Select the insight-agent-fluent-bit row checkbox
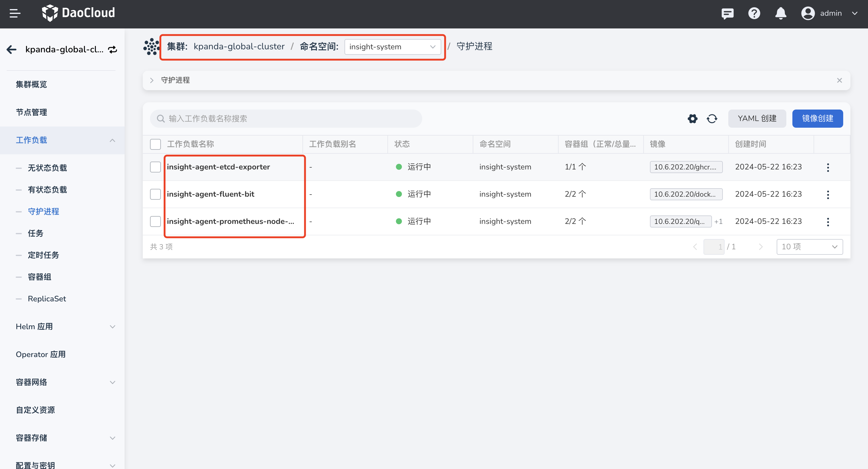 click(x=155, y=194)
